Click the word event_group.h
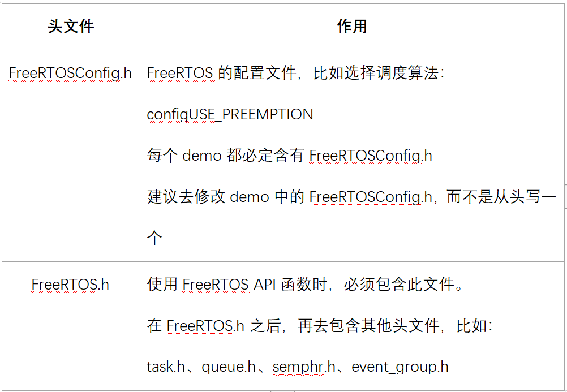The width and height of the screenshot is (567, 392). [400, 367]
